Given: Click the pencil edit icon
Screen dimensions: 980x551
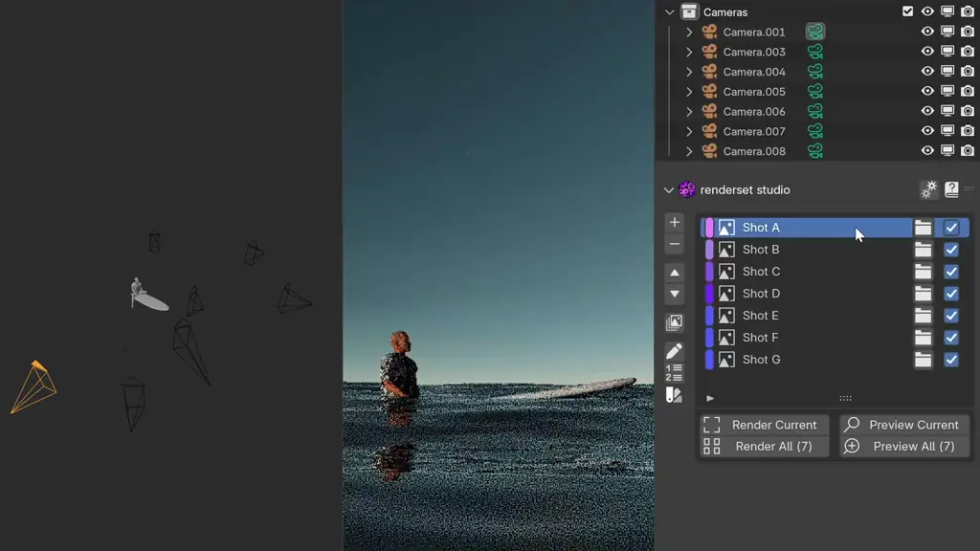Looking at the screenshot, I should click(675, 351).
